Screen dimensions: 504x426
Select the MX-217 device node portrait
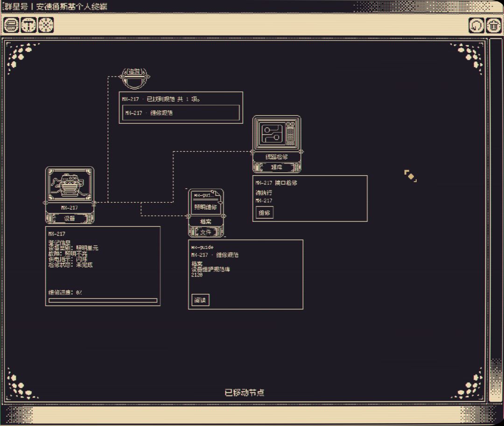(70, 185)
